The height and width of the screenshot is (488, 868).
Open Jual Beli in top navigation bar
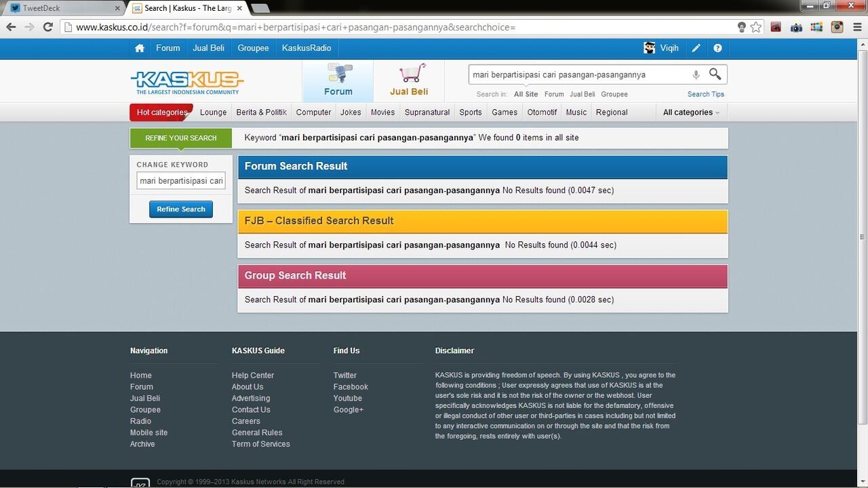(209, 48)
